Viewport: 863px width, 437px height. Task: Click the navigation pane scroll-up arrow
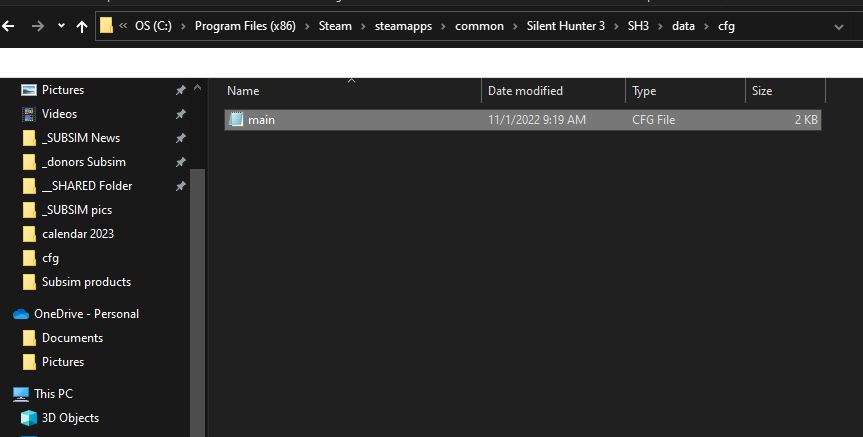(198, 88)
